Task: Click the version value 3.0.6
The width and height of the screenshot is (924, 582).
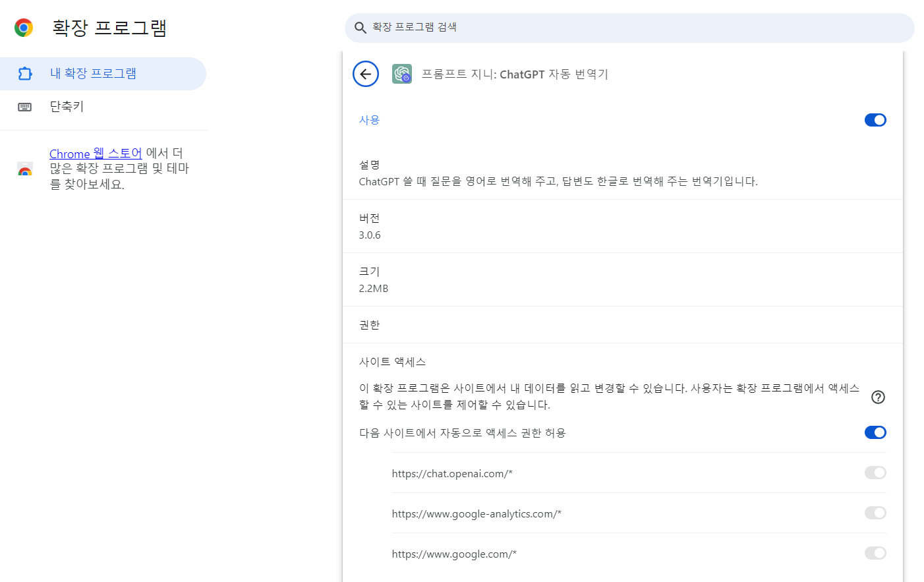Action: tap(370, 235)
